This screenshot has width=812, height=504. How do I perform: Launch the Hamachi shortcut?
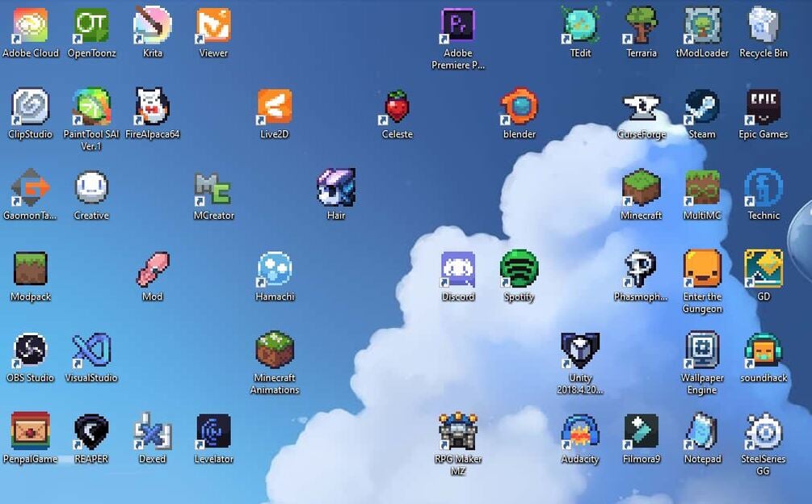point(275,269)
